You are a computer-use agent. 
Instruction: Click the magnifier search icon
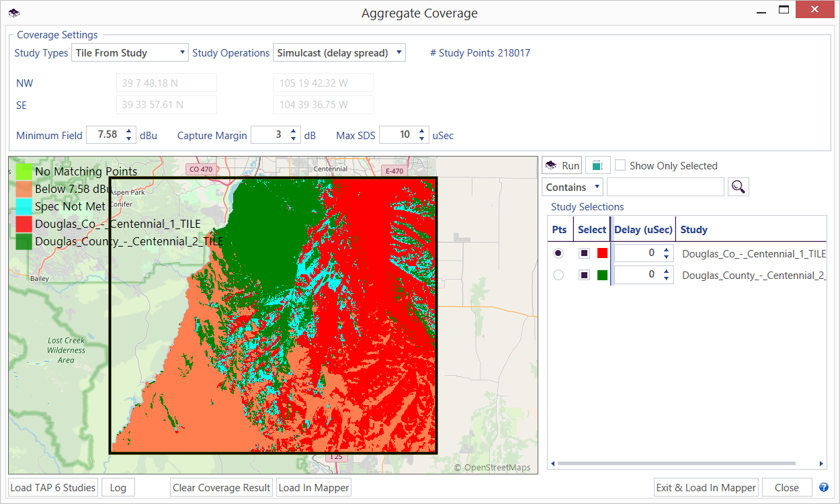click(739, 187)
